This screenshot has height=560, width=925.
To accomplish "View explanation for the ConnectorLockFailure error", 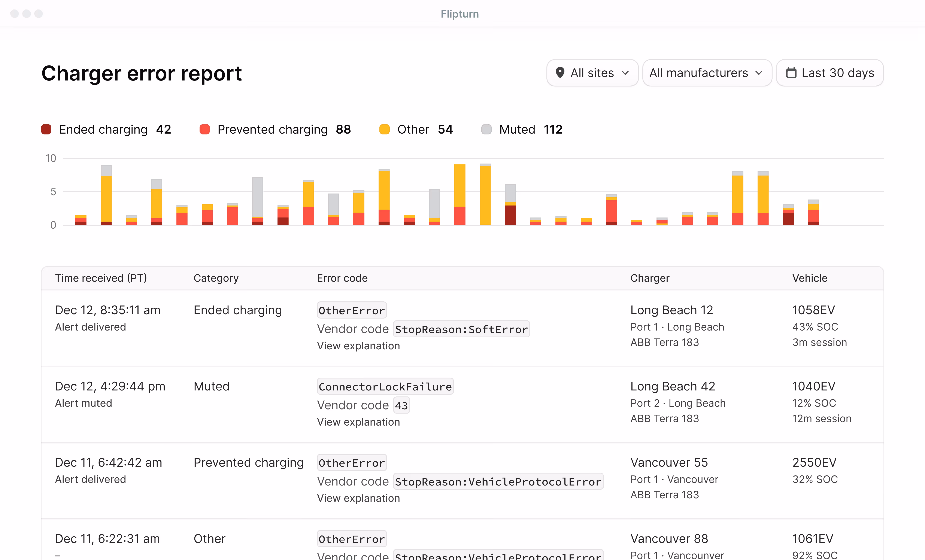I will coord(358,422).
